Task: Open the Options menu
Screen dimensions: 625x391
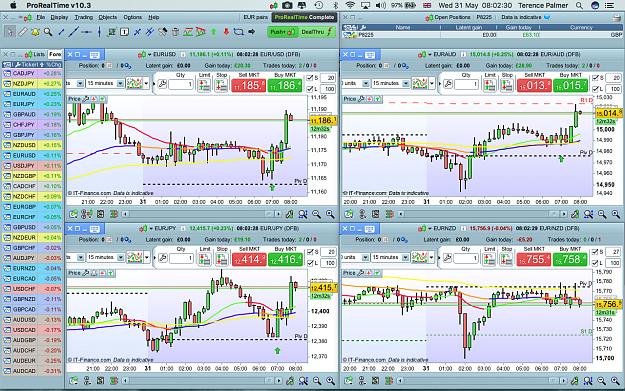Action: click(133, 18)
